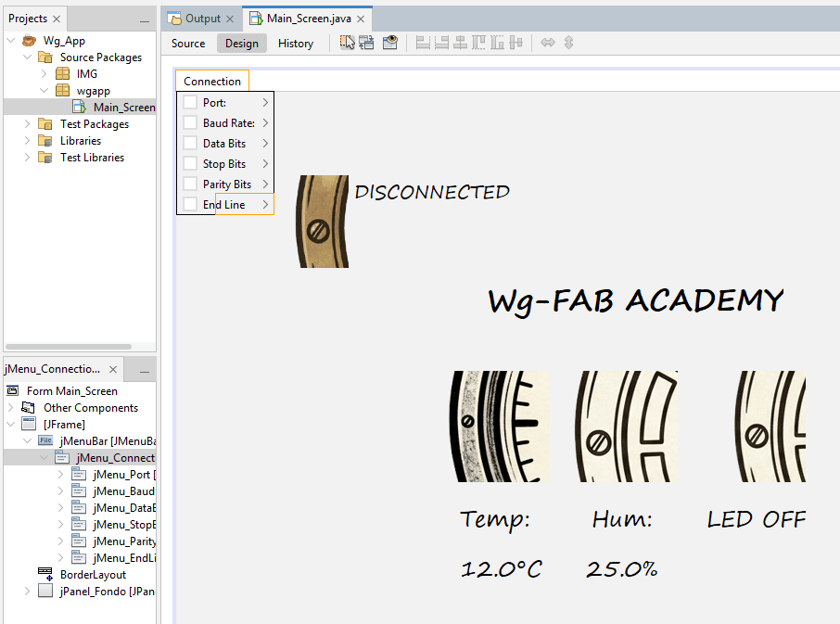Viewport: 840px width, 624px height.
Task: Click the align left in column icon
Action: click(423, 43)
